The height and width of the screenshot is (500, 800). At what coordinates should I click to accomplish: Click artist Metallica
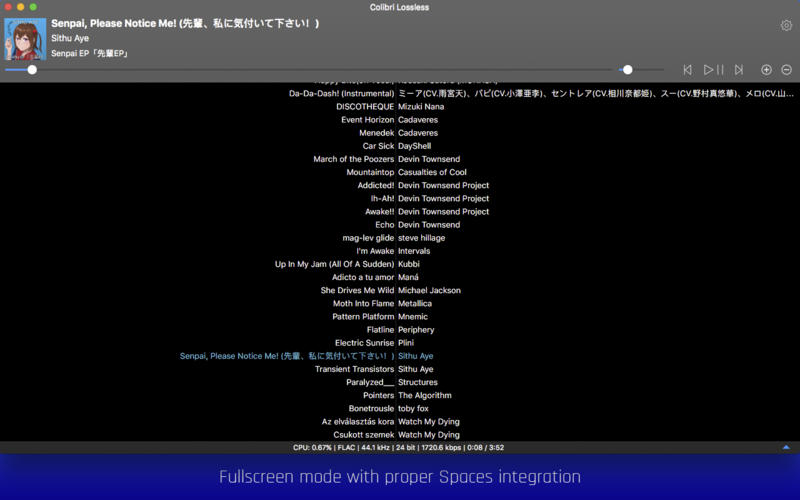tap(415, 304)
